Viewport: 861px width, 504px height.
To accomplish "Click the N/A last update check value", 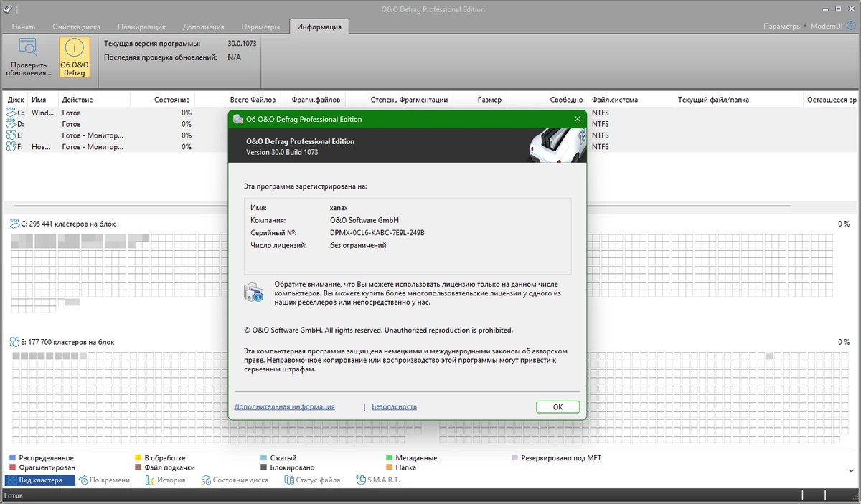I will coord(234,57).
